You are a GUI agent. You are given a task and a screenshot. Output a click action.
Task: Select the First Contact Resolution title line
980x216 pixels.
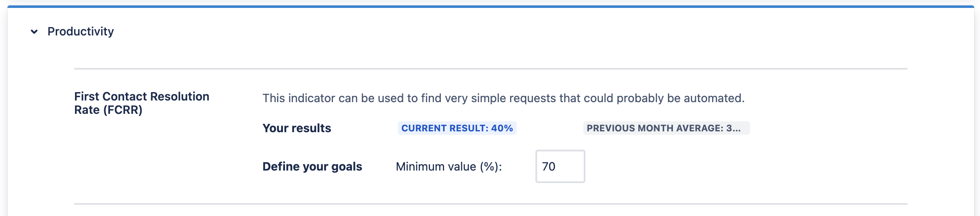click(x=142, y=96)
